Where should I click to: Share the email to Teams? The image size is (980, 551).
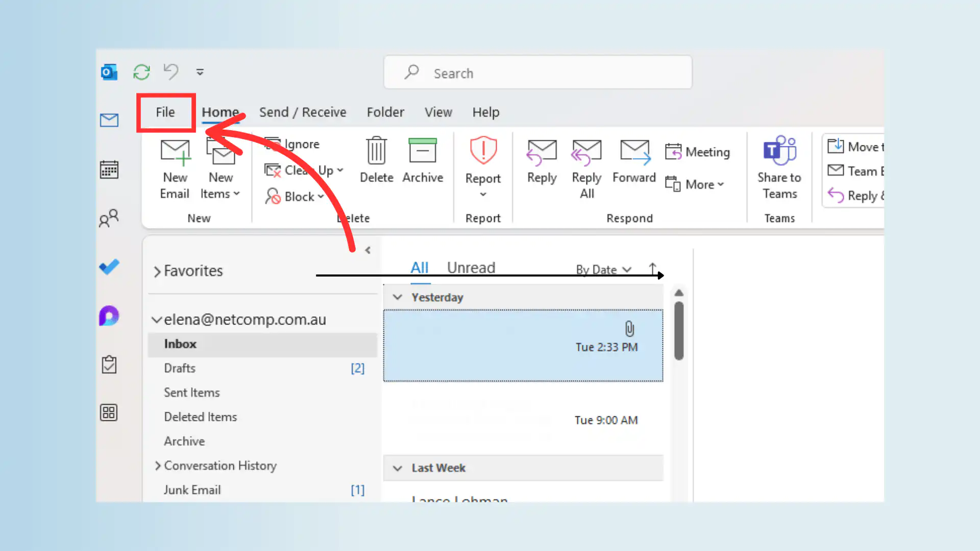(779, 168)
